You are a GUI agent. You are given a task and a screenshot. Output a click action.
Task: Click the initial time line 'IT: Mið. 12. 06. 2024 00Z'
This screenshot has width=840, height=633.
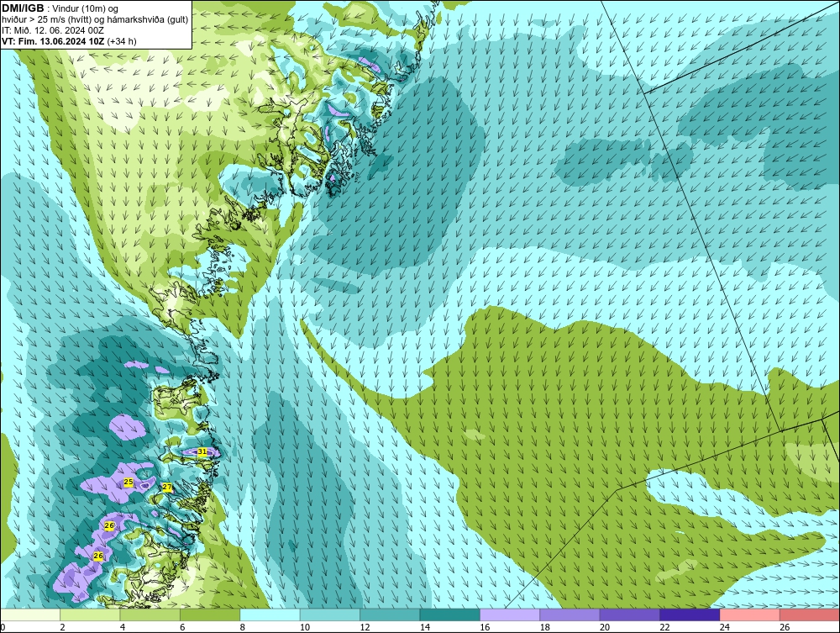coord(52,30)
